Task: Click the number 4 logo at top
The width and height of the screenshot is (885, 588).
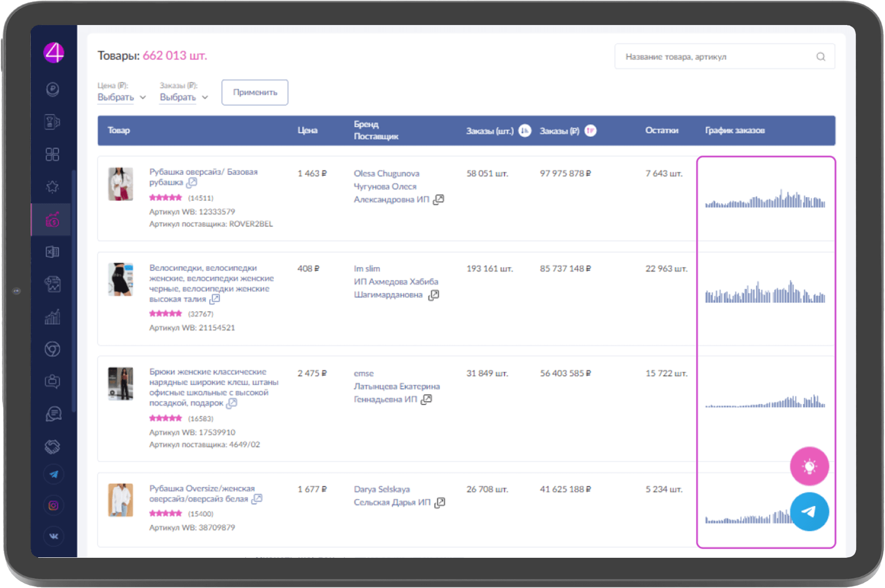Action: pyautogui.click(x=54, y=52)
